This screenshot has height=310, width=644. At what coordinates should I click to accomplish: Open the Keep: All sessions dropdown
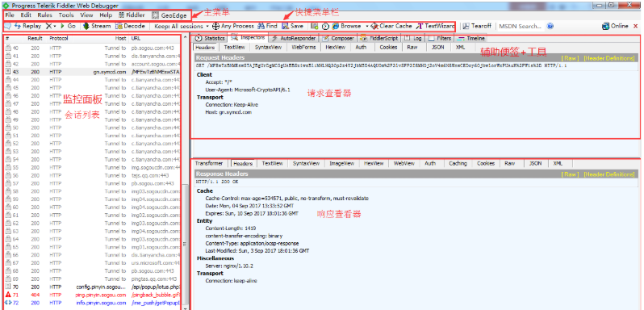(182, 26)
